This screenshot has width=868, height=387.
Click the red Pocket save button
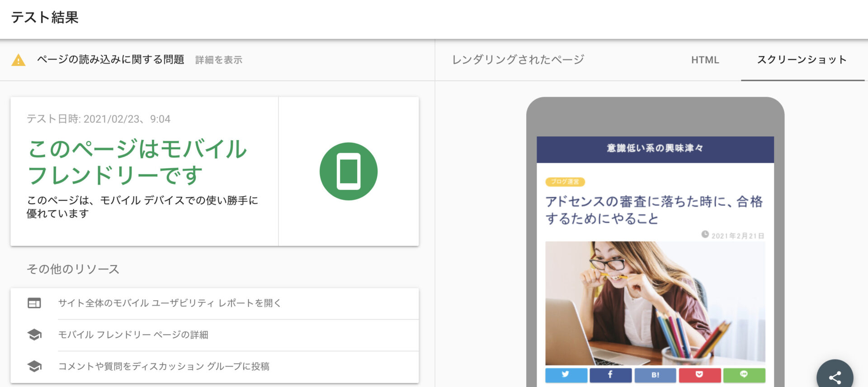(699, 375)
